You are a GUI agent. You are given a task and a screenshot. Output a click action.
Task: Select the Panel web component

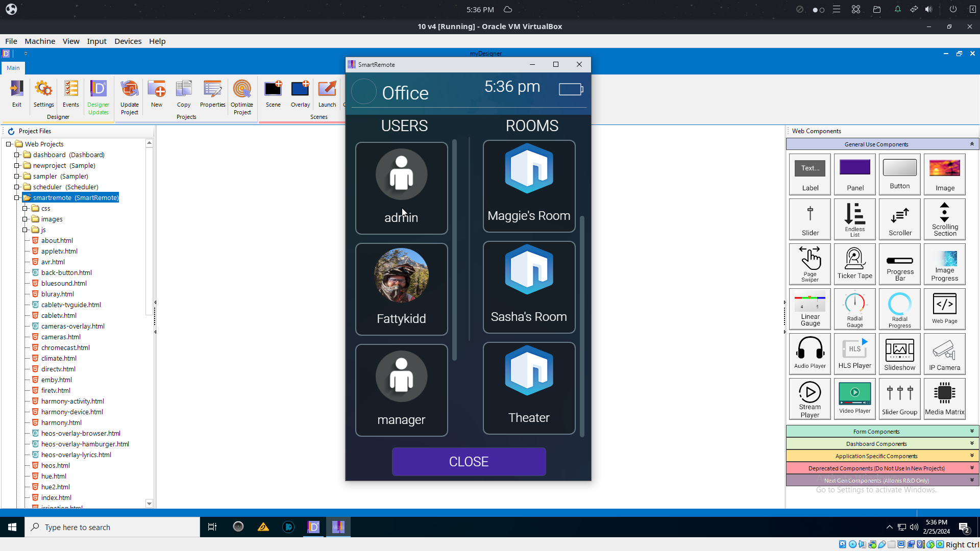(855, 174)
